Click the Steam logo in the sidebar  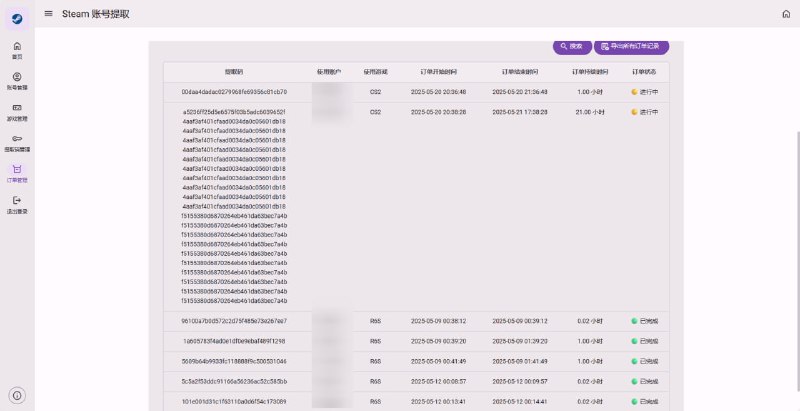(x=17, y=15)
